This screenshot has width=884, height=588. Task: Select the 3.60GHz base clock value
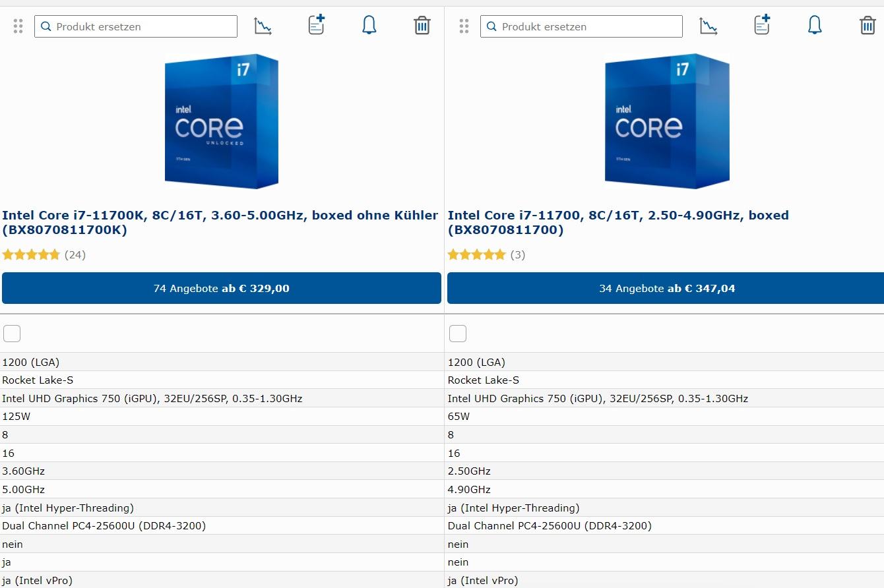[x=24, y=471]
